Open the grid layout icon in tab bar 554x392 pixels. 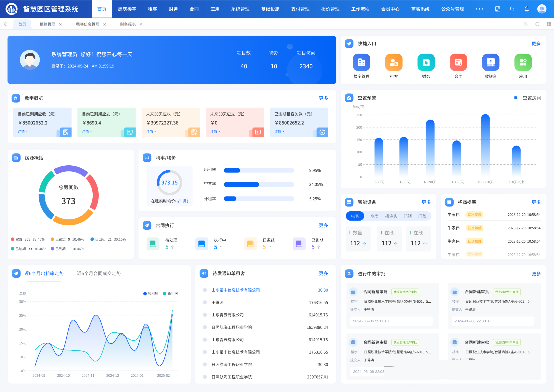548,24
